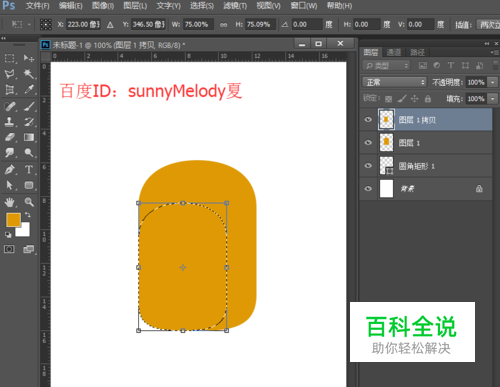500x387 pixels.
Task: Select the 图层 1 layer row
Action: click(426, 143)
